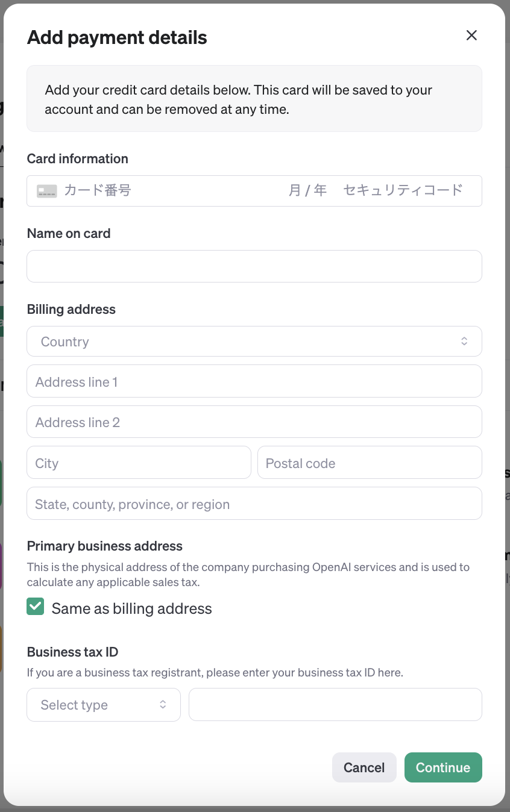This screenshot has height=812, width=510.
Task: Open the Select type dropdown for tax ID
Action: pyautogui.click(x=103, y=704)
